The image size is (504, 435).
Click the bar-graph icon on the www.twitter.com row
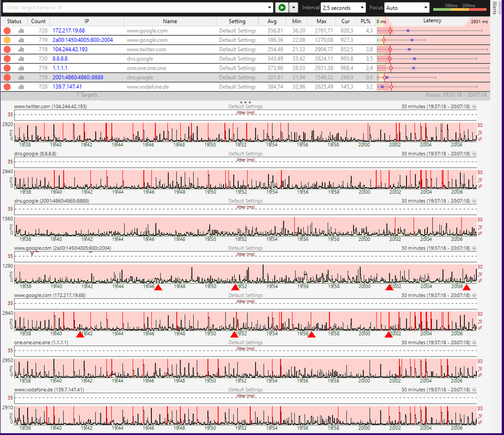(21, 49)
